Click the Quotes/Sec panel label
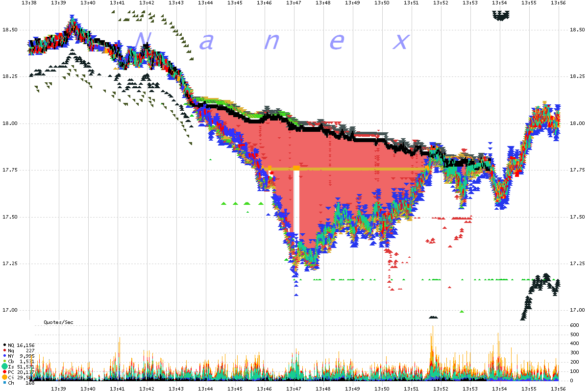588x392 pixels. [x=57, y=322]
